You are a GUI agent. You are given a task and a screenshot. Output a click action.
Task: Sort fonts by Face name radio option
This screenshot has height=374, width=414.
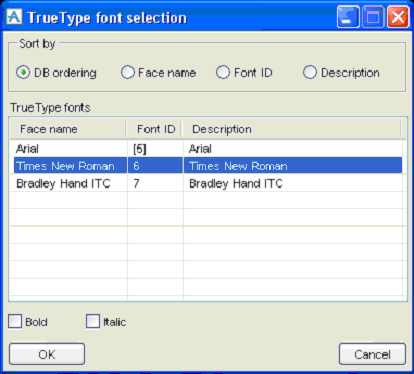click(x=128, y=72)
